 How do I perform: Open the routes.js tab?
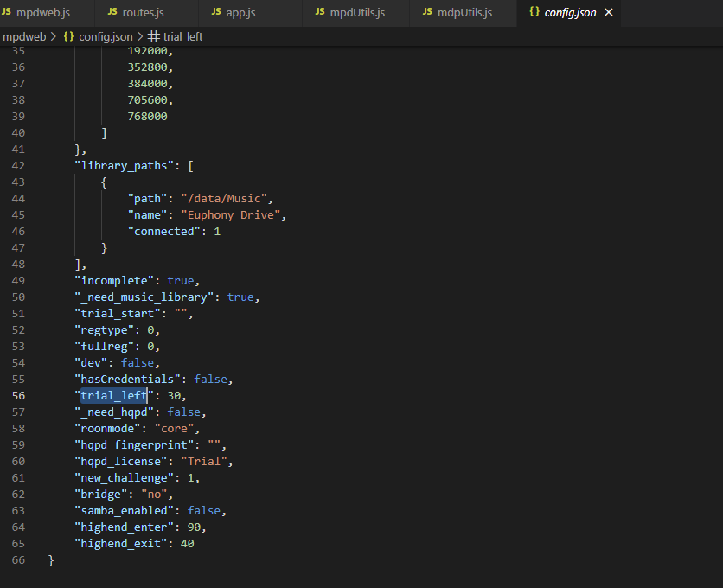coord(143,12)
